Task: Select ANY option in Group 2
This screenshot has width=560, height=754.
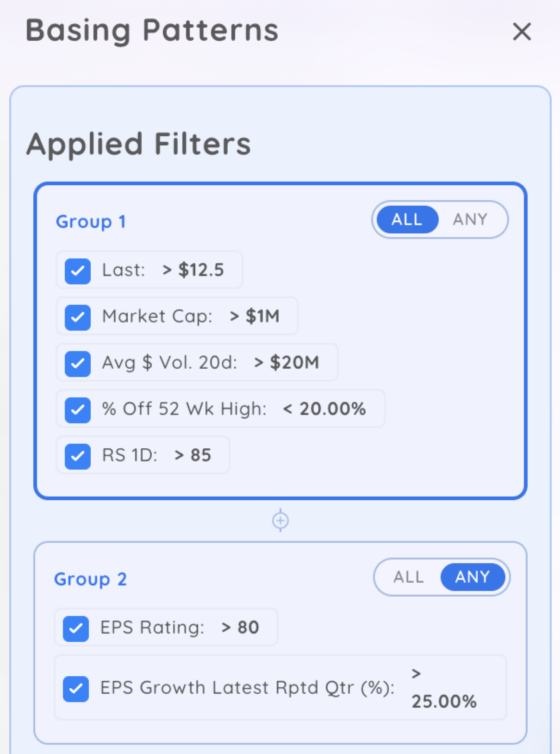Action: [x=472, y=577]
